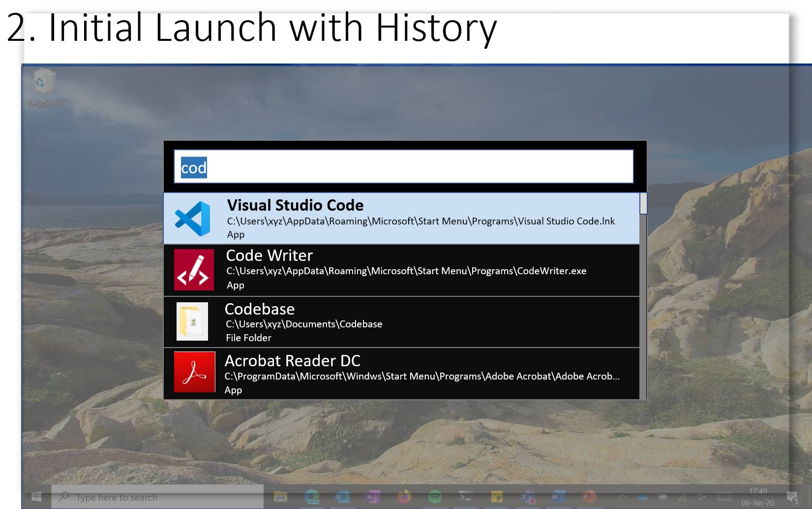Open Firefox from the taskbar
The image size is (812, 509).
coord(404,497)
